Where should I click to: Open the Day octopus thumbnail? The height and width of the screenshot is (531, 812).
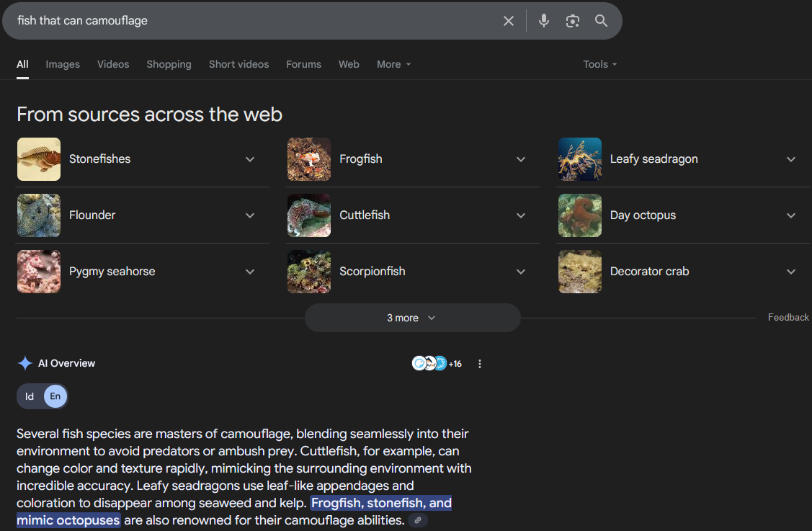[x=580, y=215]
